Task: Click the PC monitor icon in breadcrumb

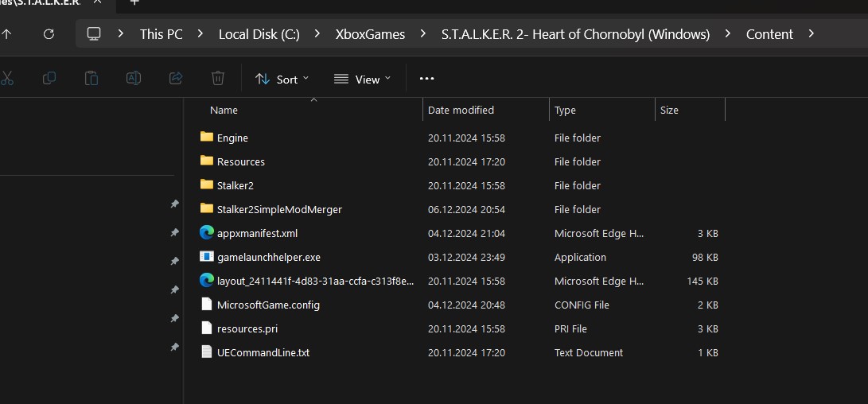Action: point(94,34)
